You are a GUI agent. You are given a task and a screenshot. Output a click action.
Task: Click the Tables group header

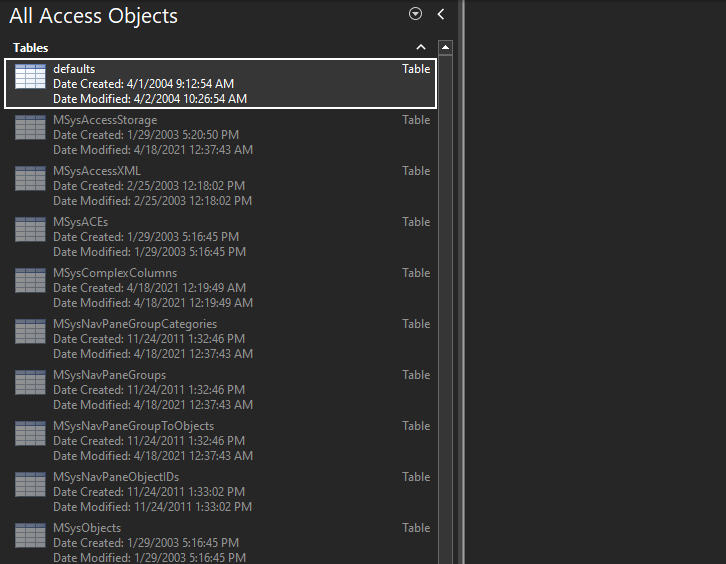[220, 47]
